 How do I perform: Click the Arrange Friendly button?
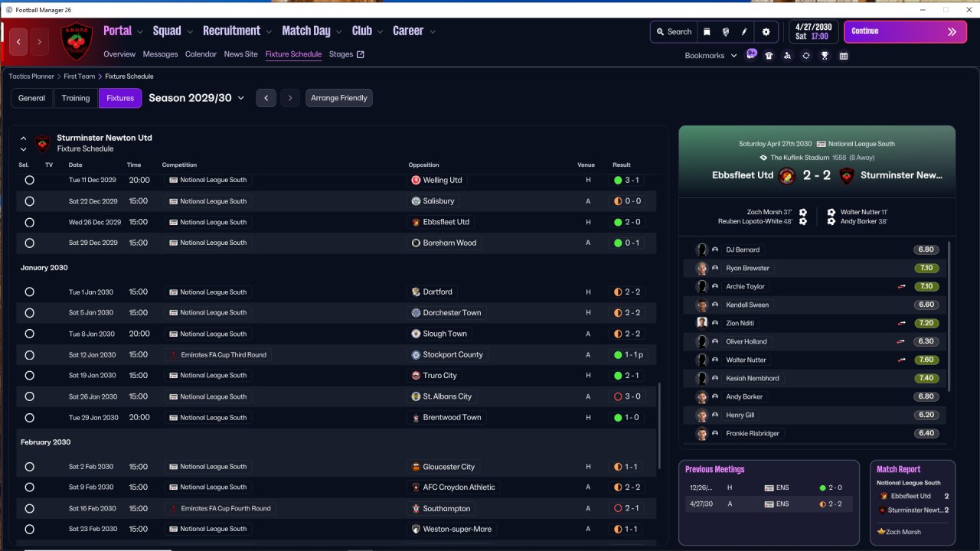pos(339,98)
